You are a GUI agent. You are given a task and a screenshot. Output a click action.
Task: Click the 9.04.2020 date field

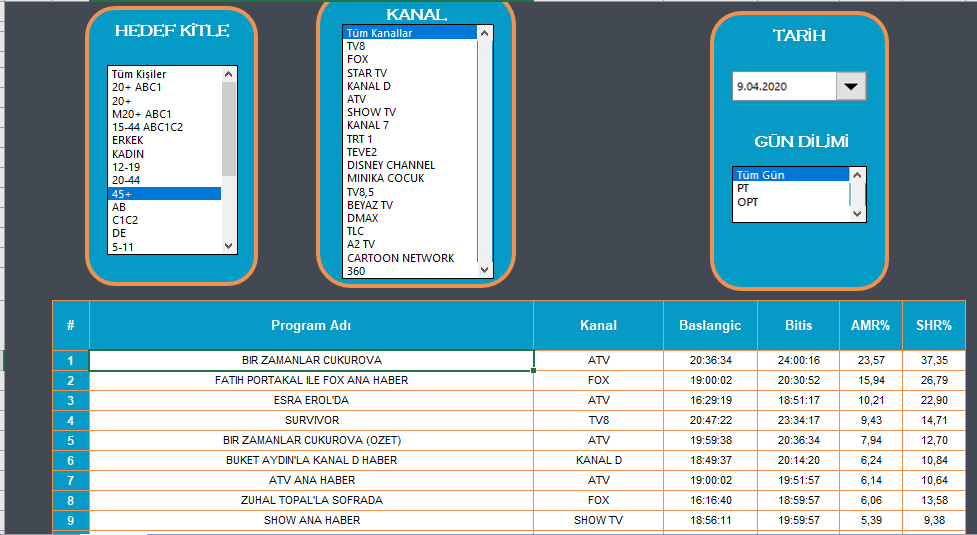[783, 87]
